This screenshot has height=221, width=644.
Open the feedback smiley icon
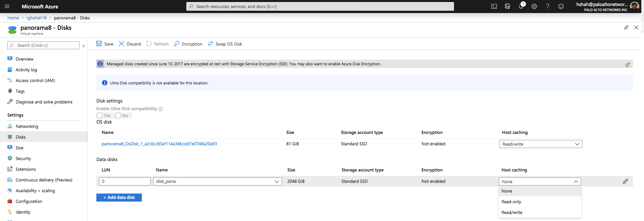pyautogui.click(x=561, y=6)
